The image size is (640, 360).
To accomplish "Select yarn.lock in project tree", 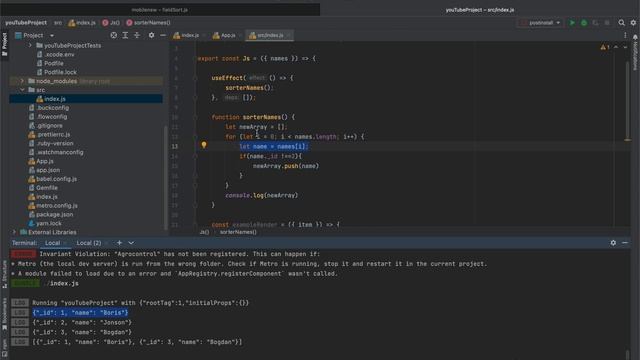I will 49,223.
